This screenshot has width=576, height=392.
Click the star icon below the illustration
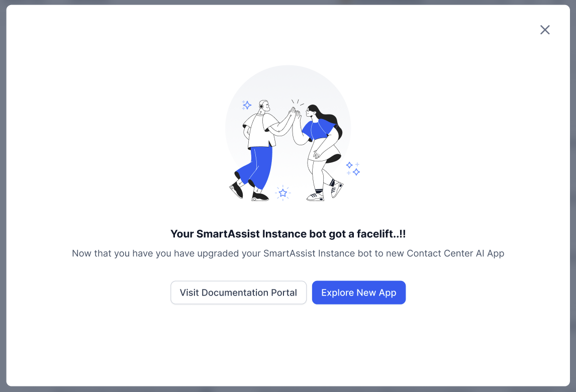coord(283,192)
